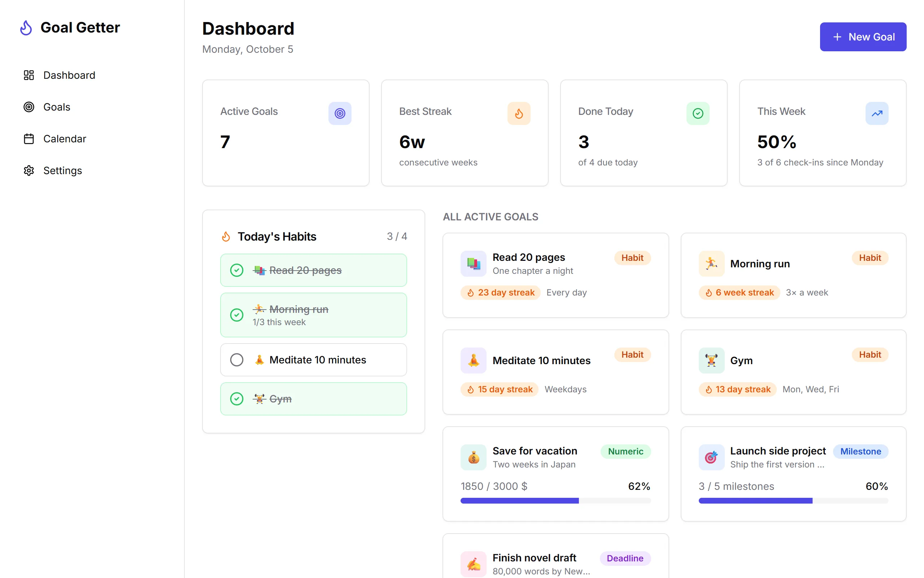This screenshot has width=924, height=578.
Task: Click the Finish novel draft writing icon
Action: [x=474, y=564]
